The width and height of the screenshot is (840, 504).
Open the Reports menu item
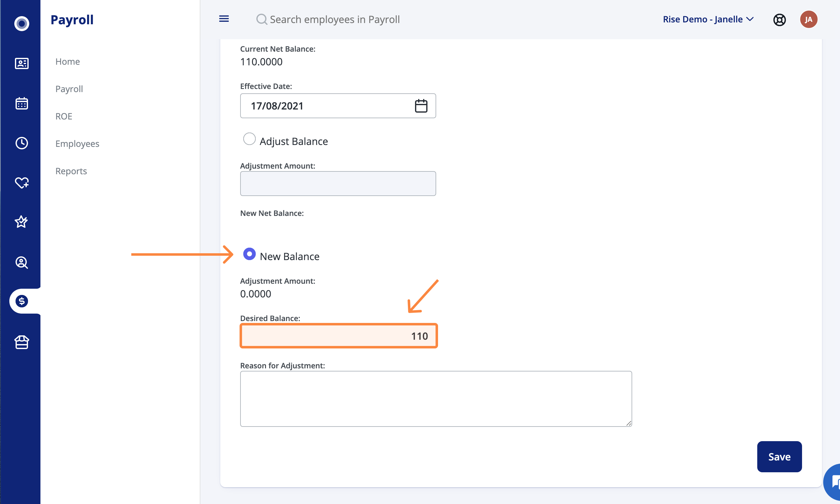click(x=71, y=171)
